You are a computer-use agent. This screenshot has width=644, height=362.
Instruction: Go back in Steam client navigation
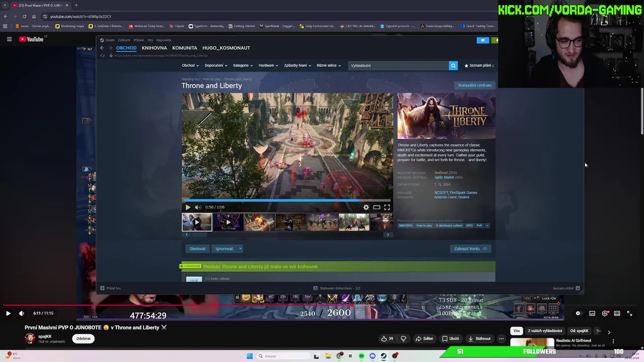(102, 48)
